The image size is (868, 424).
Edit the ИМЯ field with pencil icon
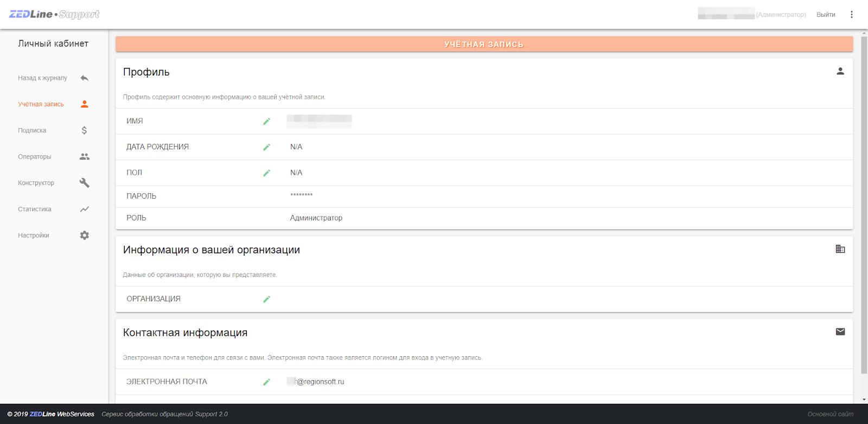(266, 122)
